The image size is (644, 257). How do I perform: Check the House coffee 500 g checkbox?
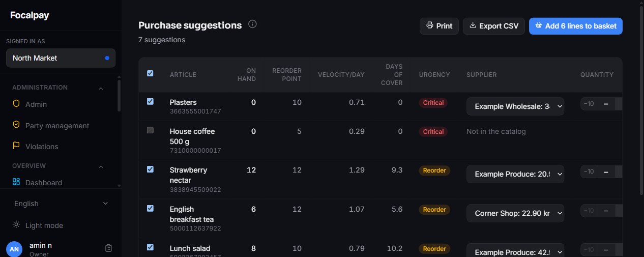[x=150, y=130]
